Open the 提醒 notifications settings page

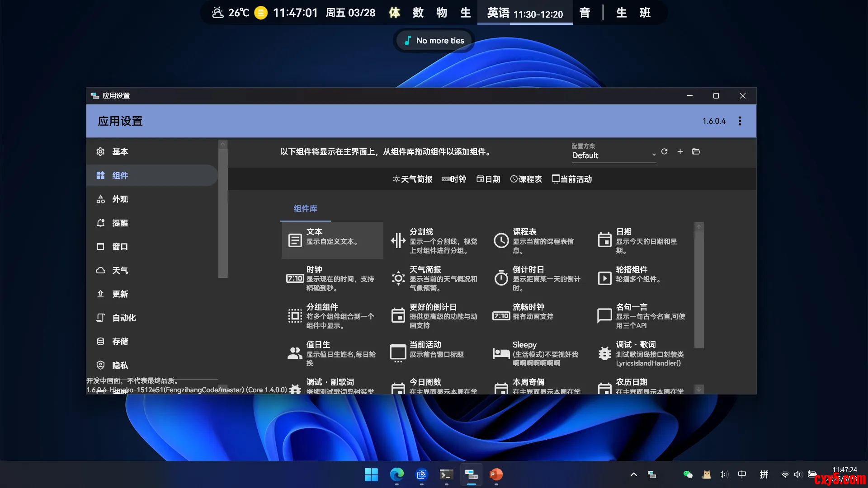pyautogui.click(x=120, y=223)
